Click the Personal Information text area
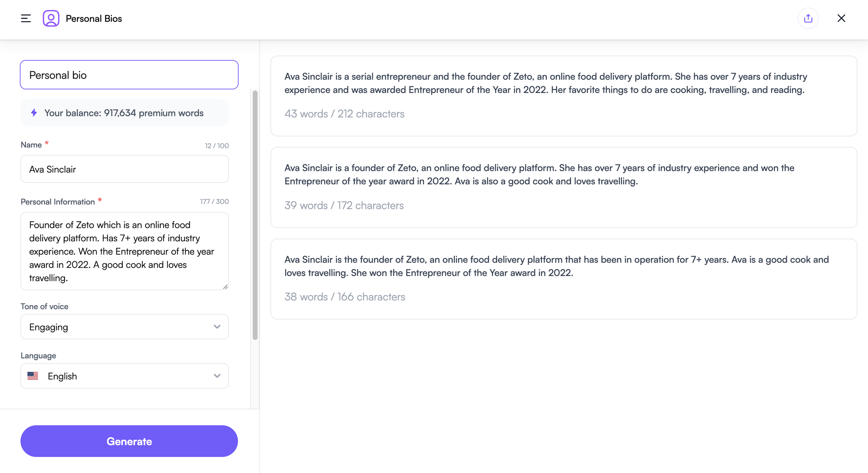 point(125,251)
